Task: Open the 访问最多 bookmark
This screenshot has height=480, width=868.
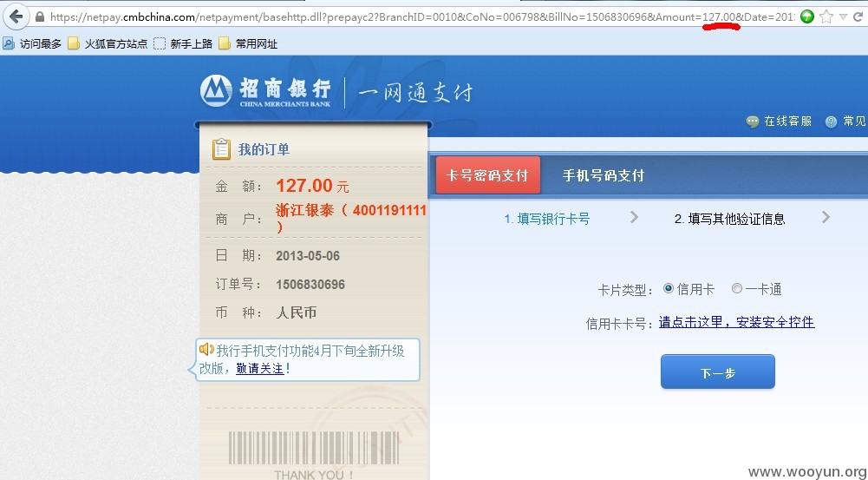Action: [x=32, y=43]
